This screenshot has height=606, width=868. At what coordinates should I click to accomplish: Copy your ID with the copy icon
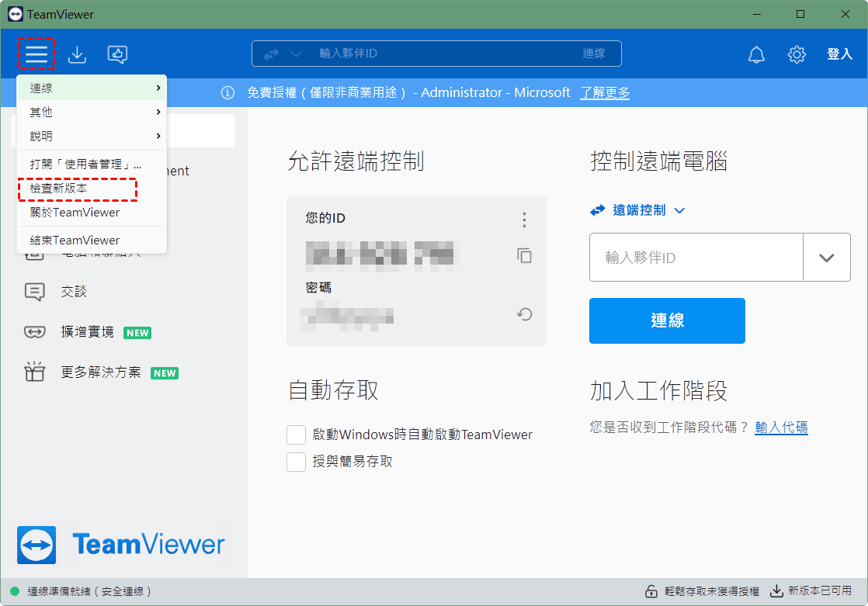pyautogui.click(x=525, y=255)
